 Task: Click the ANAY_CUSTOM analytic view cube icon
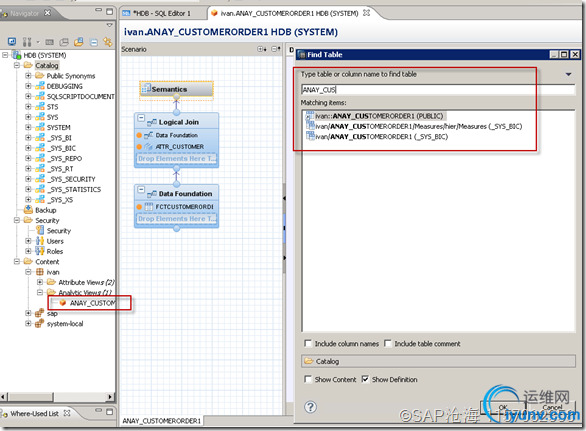pyautogui.click(x=63, y=303)
